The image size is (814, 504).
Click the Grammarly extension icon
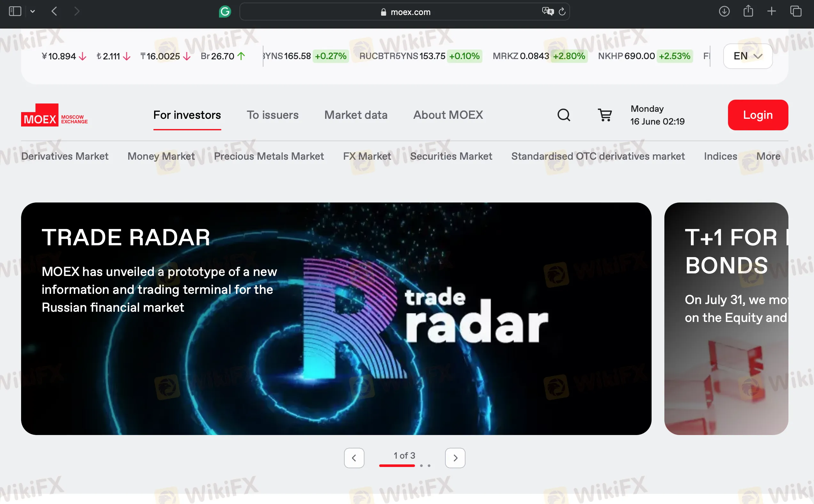click(x=225, y=11)
